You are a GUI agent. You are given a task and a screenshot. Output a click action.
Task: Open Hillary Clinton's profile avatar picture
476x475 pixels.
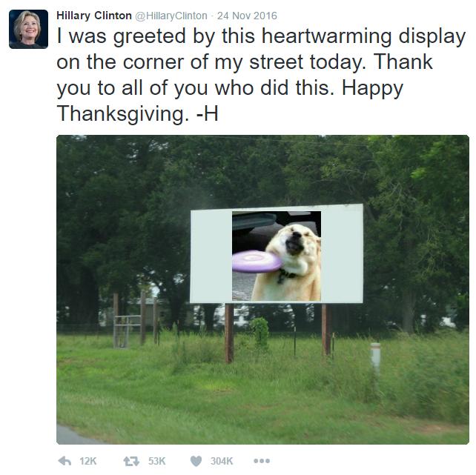28,29
